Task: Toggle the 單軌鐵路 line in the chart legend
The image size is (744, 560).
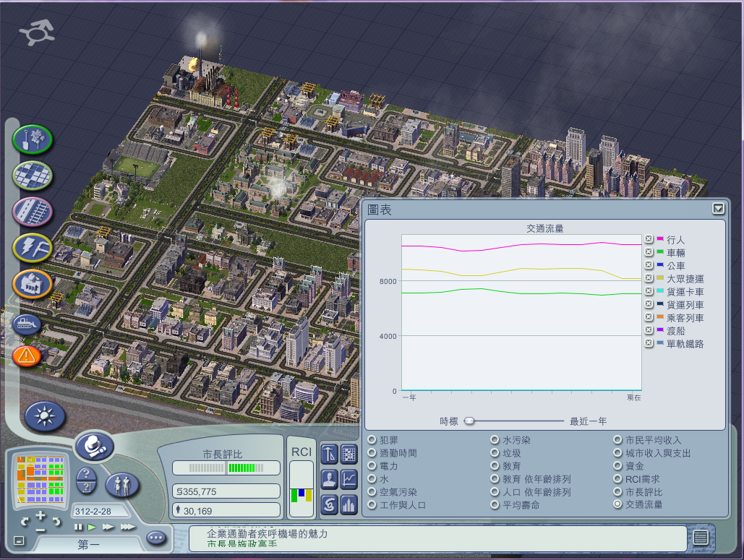Action: point(649,343)
